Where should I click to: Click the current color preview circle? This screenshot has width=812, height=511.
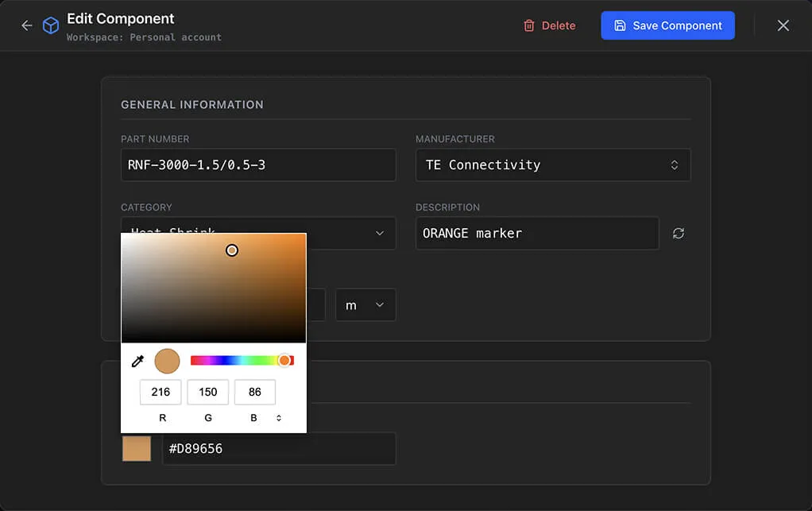tap(167, 361)
